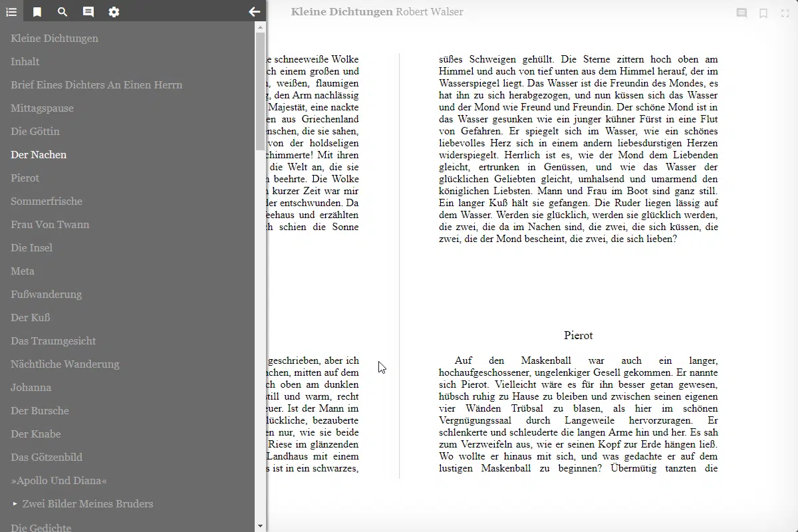Open the 'Der Bursche' chapter
This screenshot has height=532, width=798.
click(x=40, y=410)
